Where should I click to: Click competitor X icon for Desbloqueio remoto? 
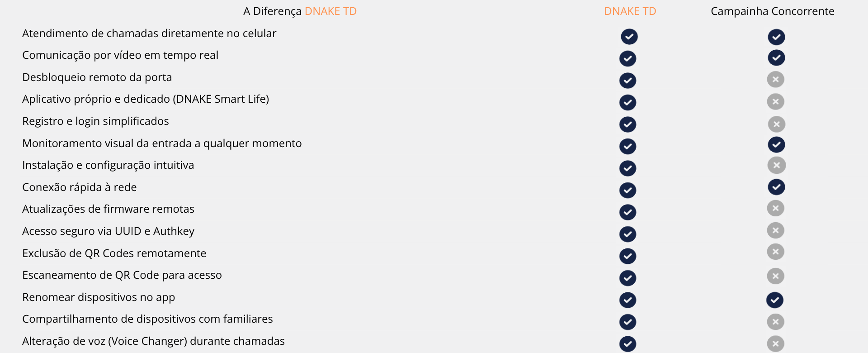(776, 80)
